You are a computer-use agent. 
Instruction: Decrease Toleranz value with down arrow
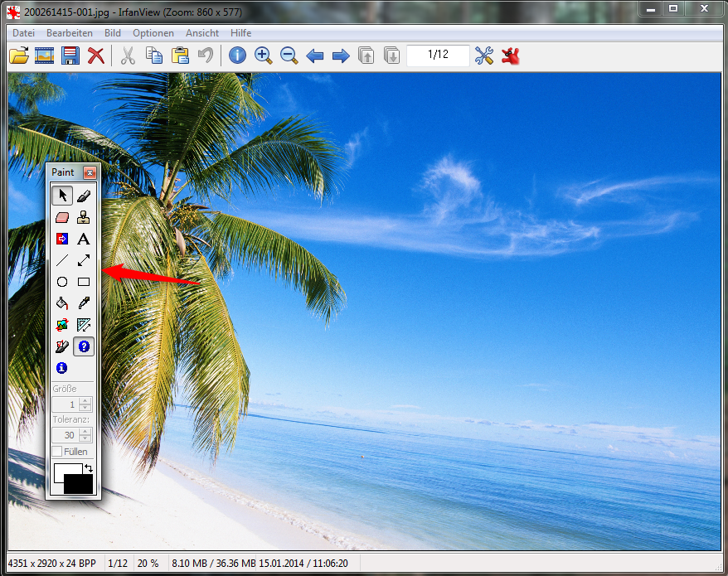[x=85, y=438]
